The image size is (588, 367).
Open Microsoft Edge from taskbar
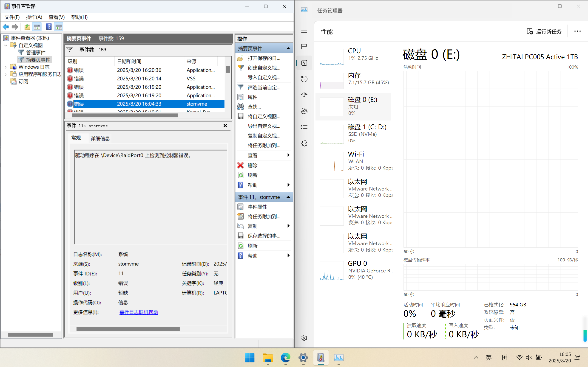coord(285,358)
